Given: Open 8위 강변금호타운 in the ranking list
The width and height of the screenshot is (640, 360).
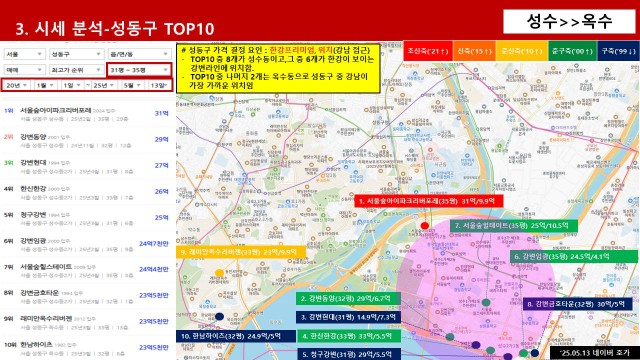Looking at the screenshot, I should point(87,297).
